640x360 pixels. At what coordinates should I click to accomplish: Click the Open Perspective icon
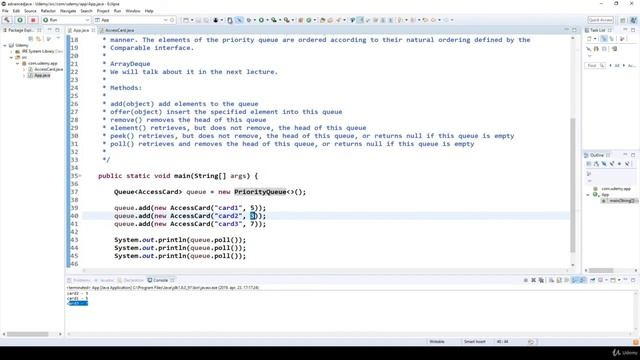[623, 20]
